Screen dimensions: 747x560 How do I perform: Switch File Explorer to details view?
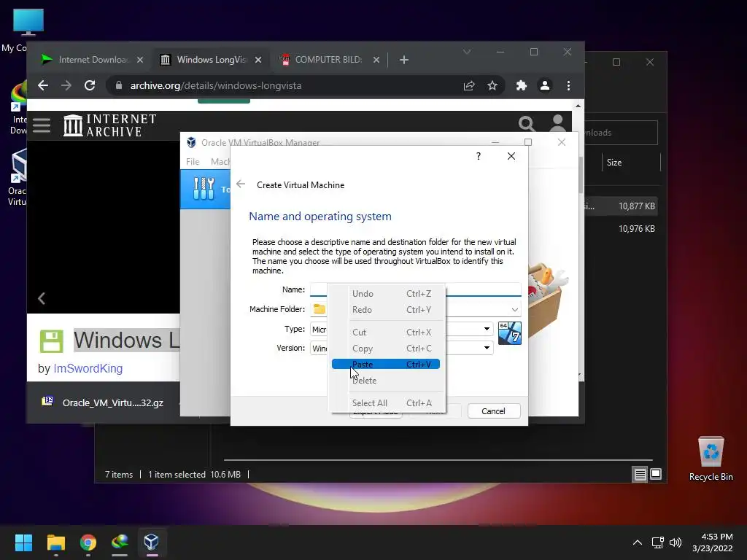click(640, 474)
